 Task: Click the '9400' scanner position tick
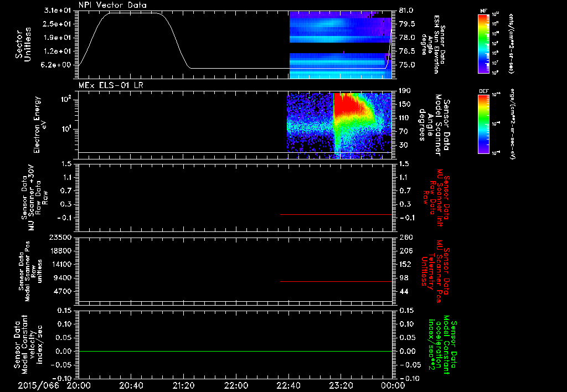pos(63,278)
